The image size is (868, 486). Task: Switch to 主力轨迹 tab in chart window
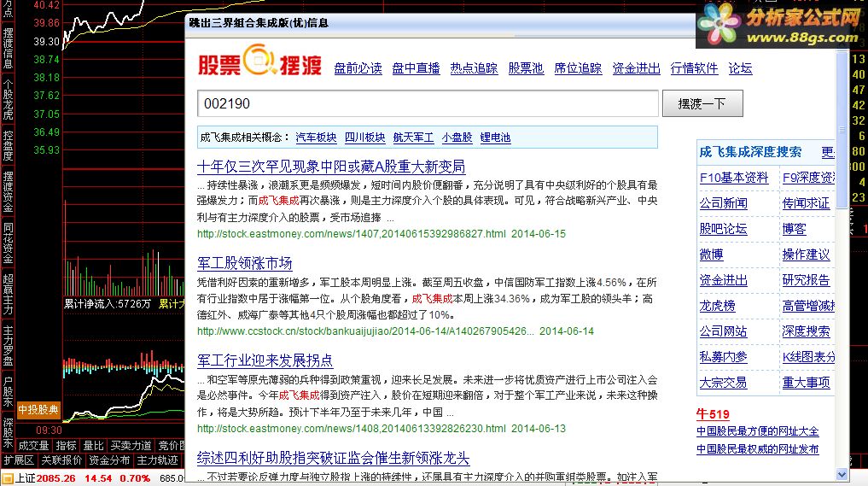[157, 460]
